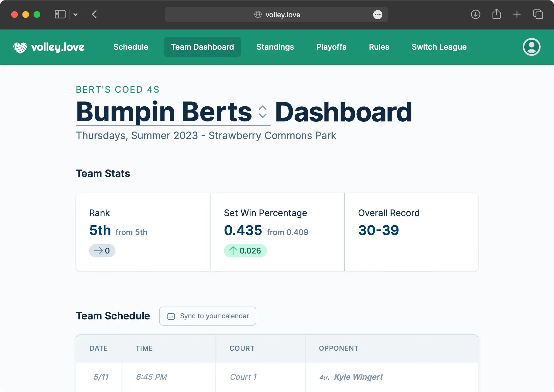
Task: Go to the Schedule page
Action: [x=131, y=47]
